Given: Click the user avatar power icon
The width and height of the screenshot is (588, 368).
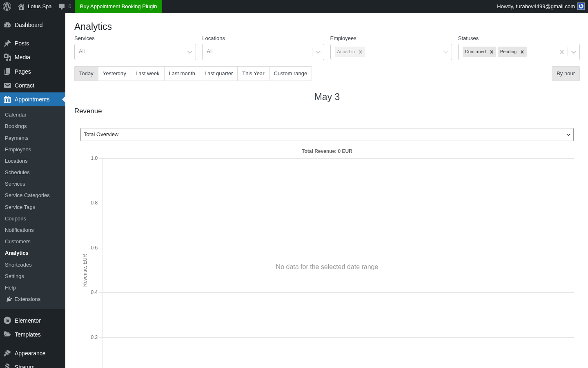Looking at the screenshot, I should 581,6.
